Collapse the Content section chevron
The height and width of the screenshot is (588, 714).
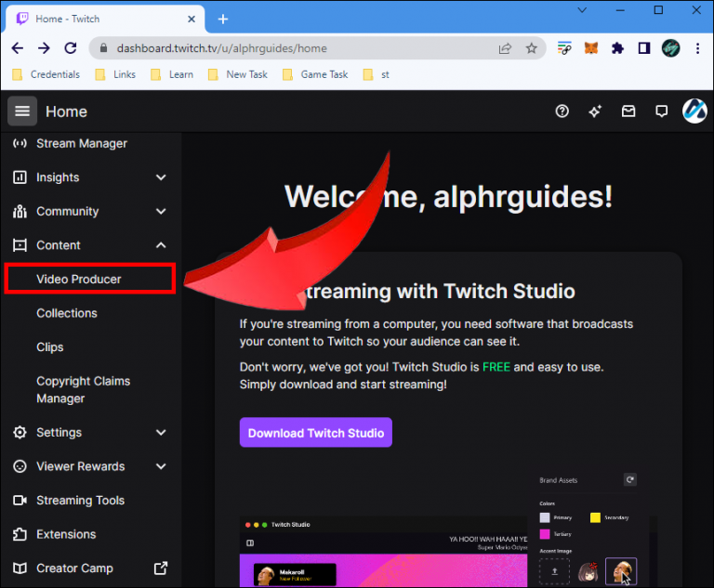161,245
